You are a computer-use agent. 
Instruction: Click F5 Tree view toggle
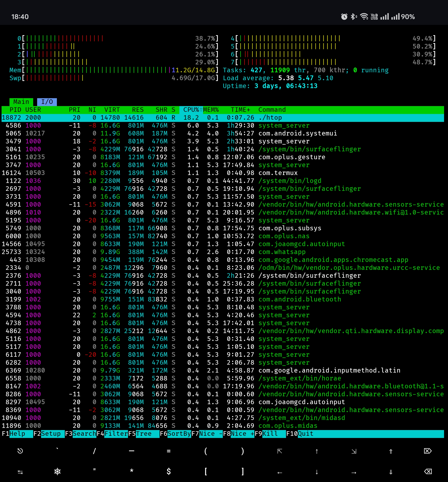coord(144,434)
